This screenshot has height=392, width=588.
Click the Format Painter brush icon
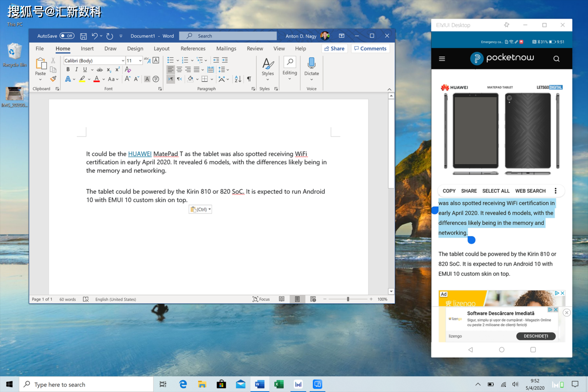click(53, 79)
